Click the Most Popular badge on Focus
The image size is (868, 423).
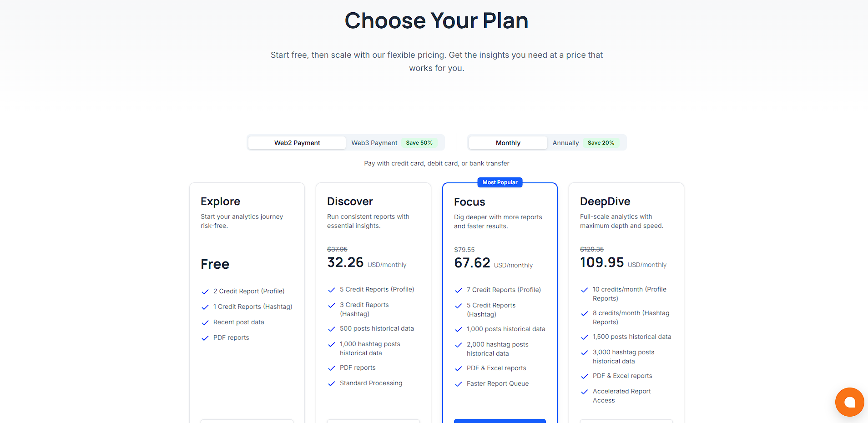(500, 182)
